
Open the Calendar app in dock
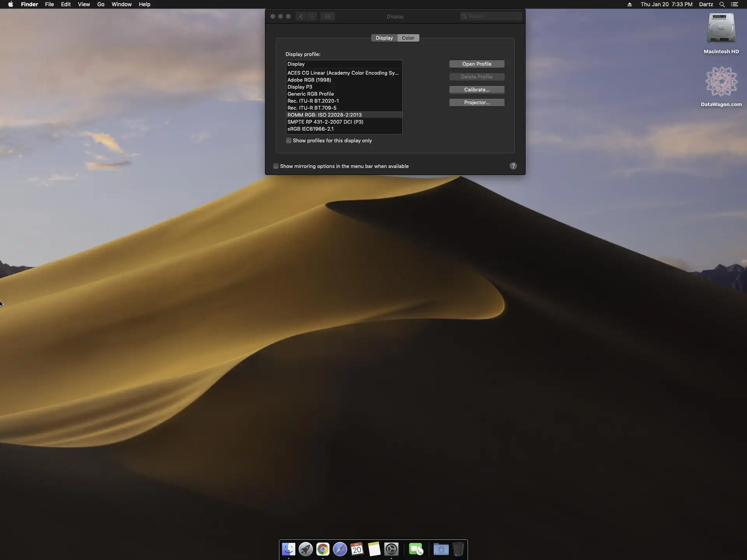click(357, 549)
